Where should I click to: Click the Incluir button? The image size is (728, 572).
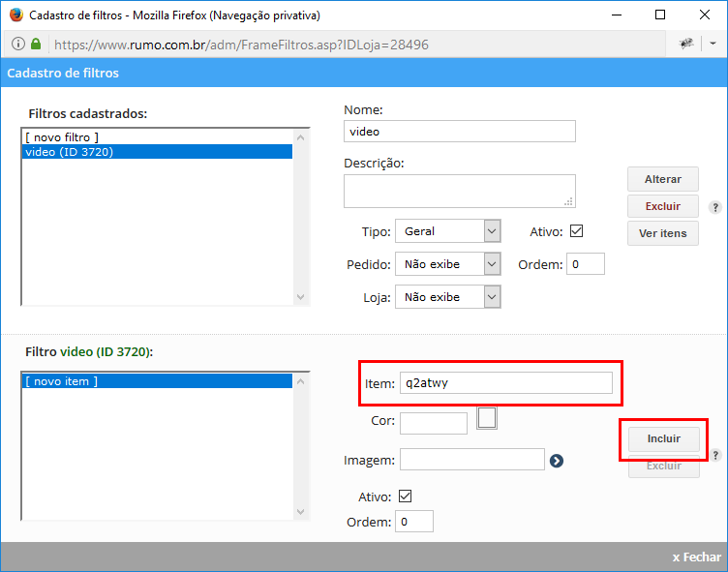[x=663, y=438]
